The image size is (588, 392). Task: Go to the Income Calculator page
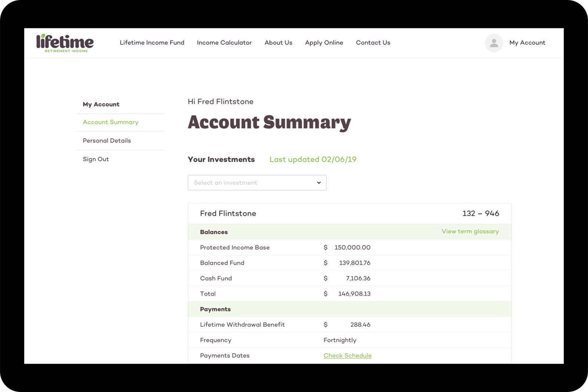coord(224,43)
